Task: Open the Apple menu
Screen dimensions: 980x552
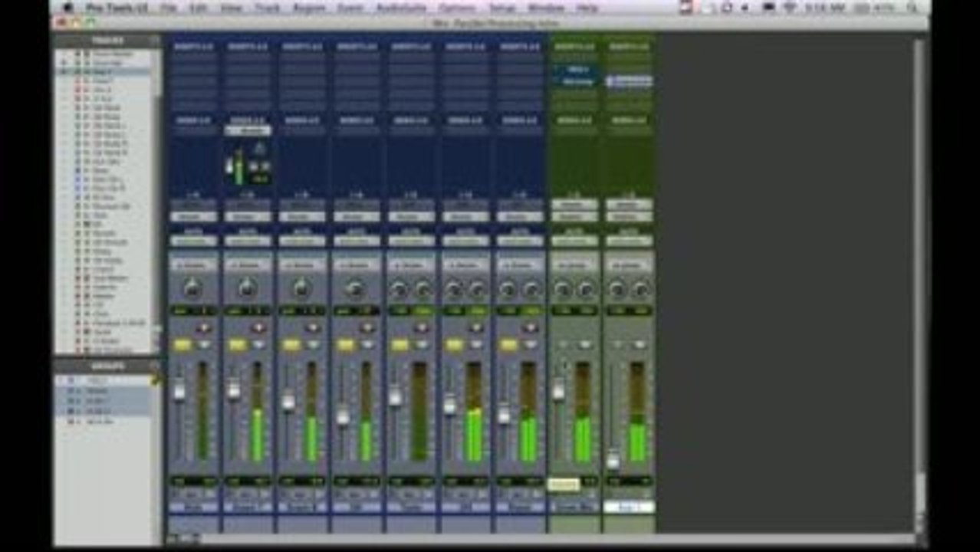Action: pos(67,8)
